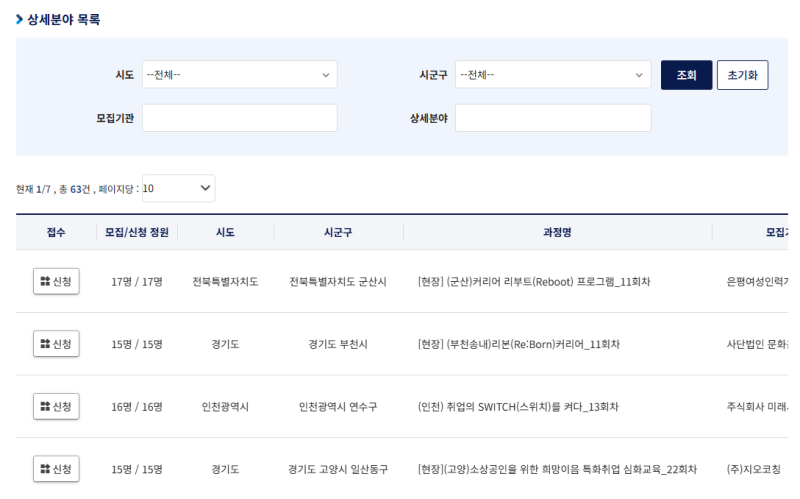Screen dimensions: 800x499
Task: Select the 인천광역시 연수구 cell
Action: click(x=338, y=407)
